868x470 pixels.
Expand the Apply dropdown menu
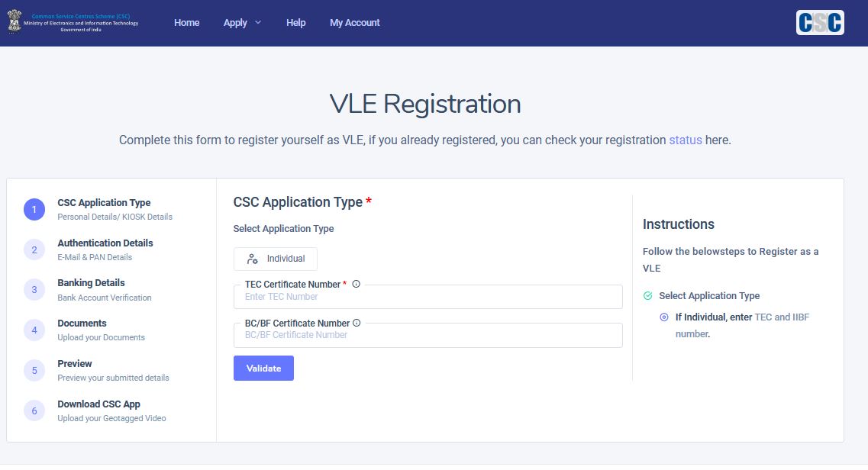242,23
